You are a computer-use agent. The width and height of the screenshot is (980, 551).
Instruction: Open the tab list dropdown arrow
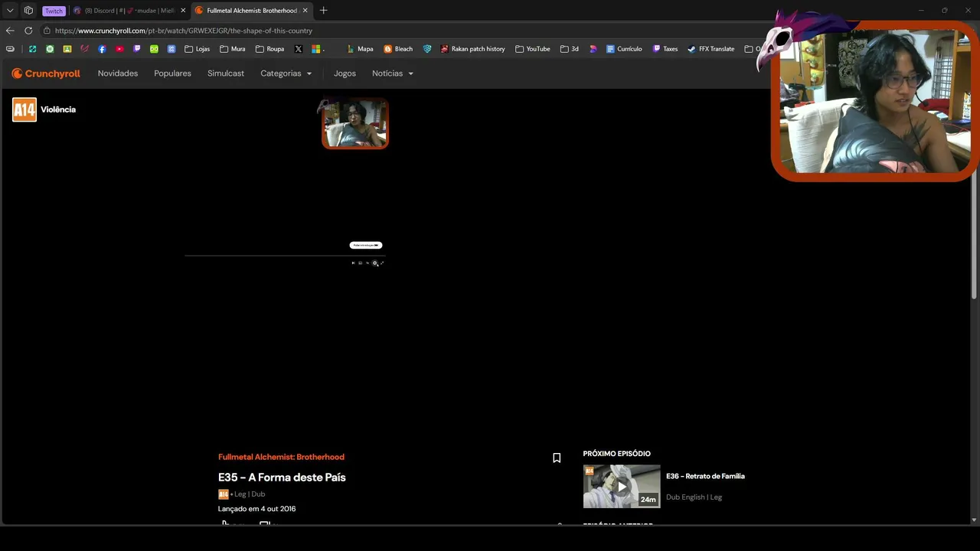pyautogui.click(x=10, y=11)
